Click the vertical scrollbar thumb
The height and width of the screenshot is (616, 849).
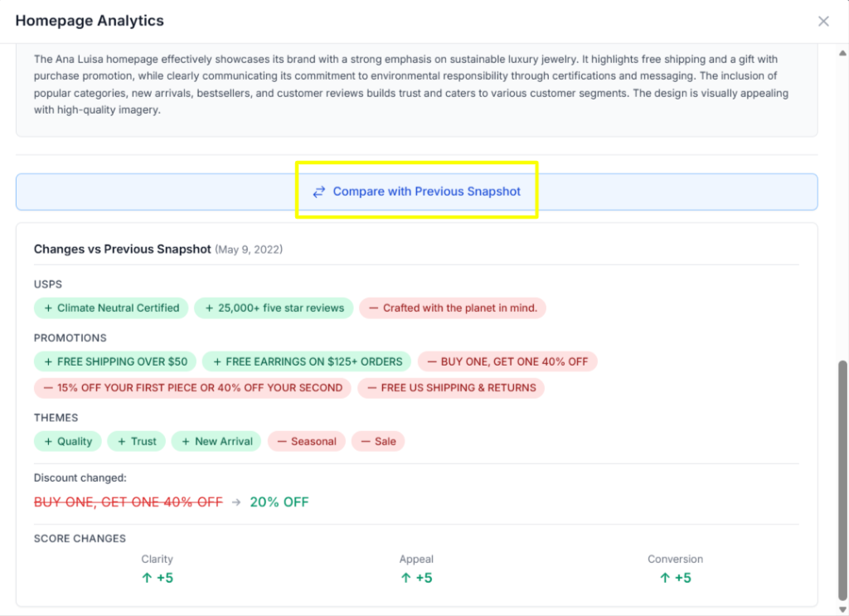[x=842, y=481]
